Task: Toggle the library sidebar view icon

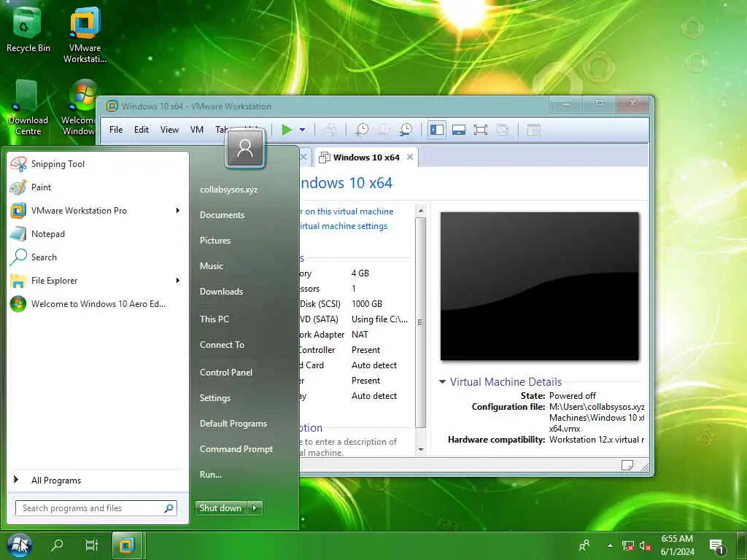Action: (436, 130)
